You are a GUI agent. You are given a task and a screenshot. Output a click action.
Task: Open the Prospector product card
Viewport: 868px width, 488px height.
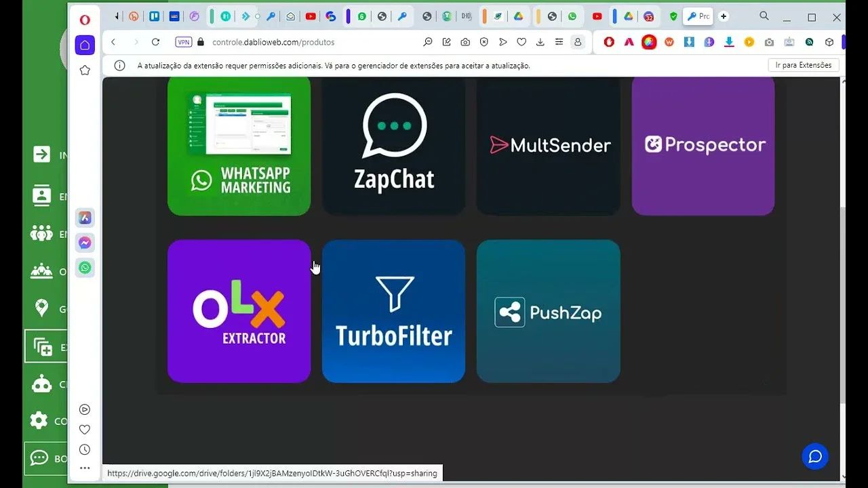[703, 146]
